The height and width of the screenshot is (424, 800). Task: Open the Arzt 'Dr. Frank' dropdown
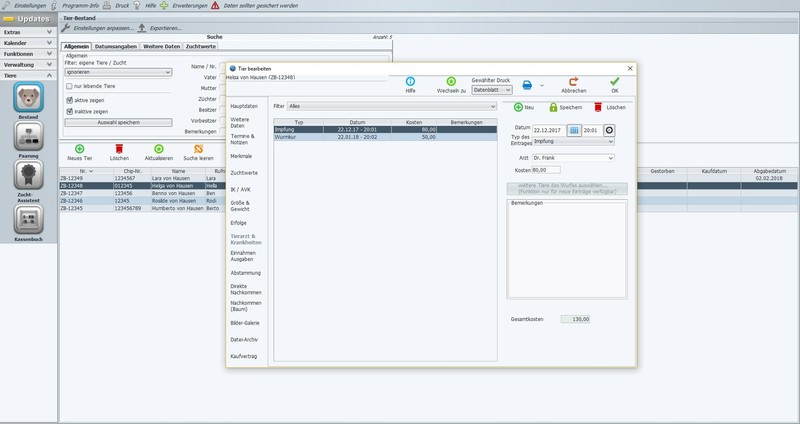[573, 158]
